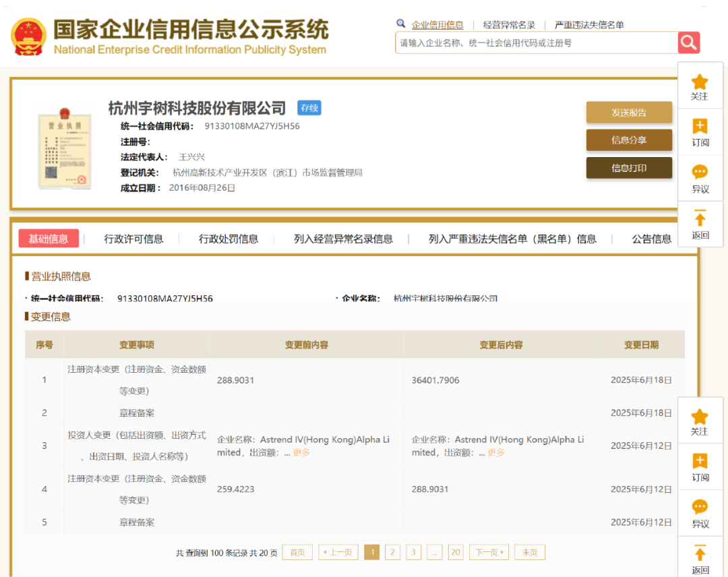Viewport: 728px width, 577px height.
Task: Click the national emblem logo
Action: [x=28, y=36]
